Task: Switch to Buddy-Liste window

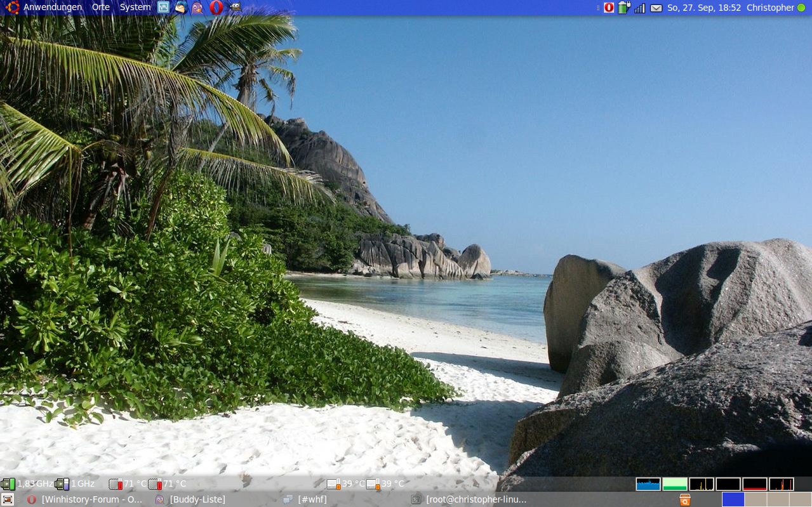Action: [197, 499]
